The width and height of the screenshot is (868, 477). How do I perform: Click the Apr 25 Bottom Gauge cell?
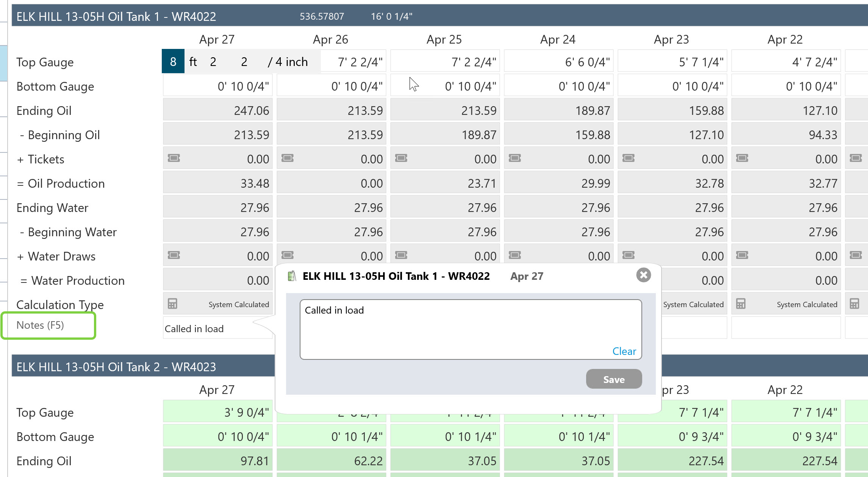[x=445, y=86]
